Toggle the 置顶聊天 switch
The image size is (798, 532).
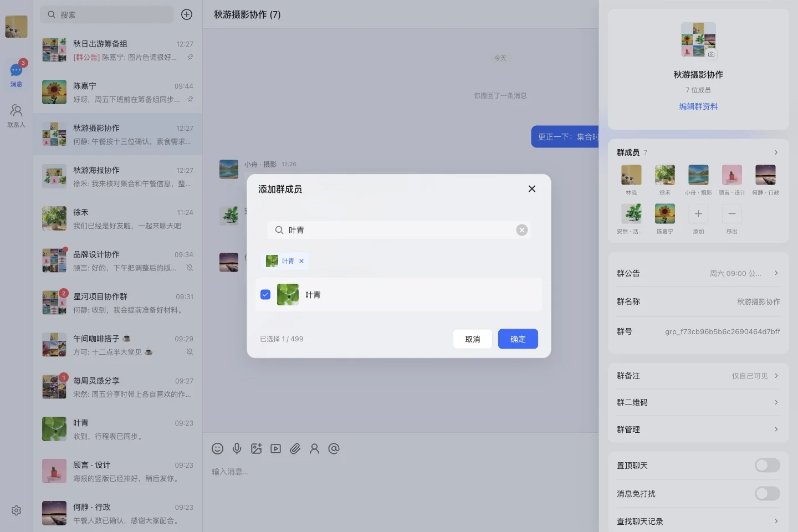point(767,465)
